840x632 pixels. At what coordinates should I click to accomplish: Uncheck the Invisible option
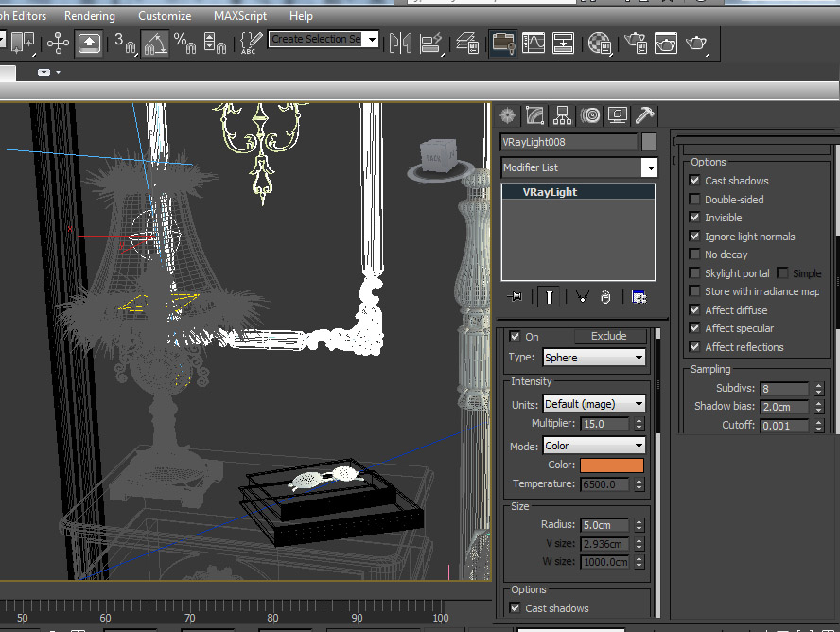coord(695,218)
